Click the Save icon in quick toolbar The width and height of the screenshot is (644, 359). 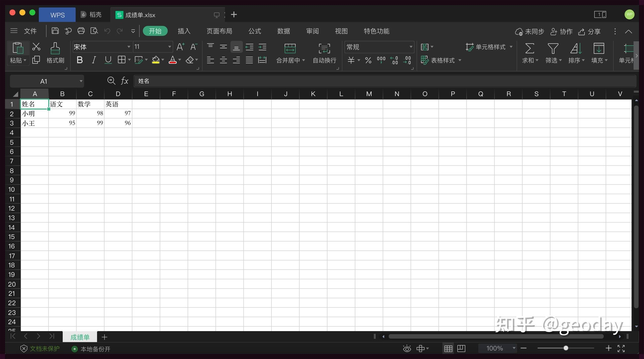(55, 31)
